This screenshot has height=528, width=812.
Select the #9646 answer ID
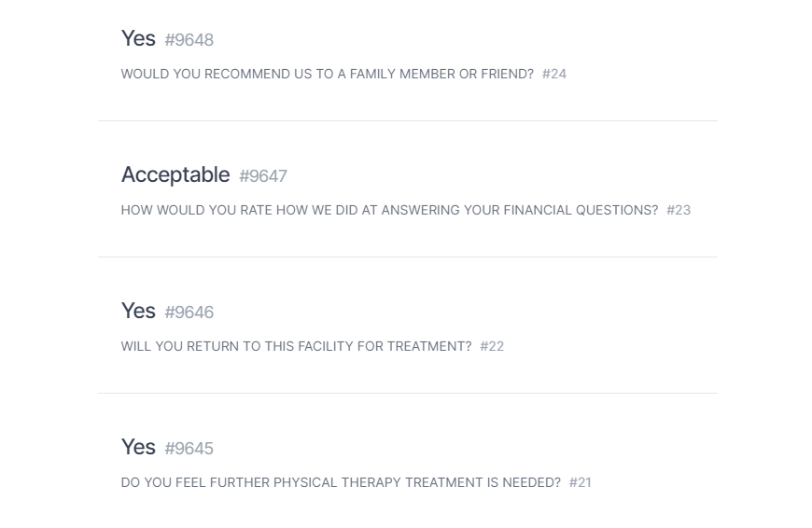click(189, 313)
